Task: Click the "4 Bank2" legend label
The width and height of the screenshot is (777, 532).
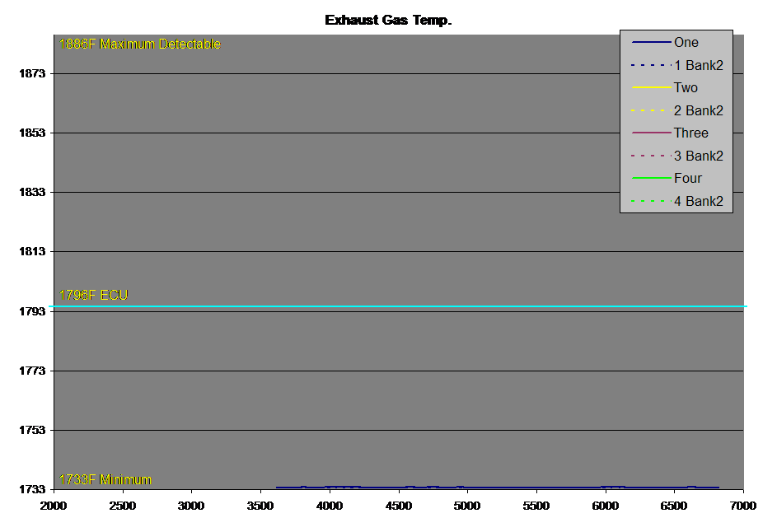Action: pyautogui.click(x=698, y=201)
